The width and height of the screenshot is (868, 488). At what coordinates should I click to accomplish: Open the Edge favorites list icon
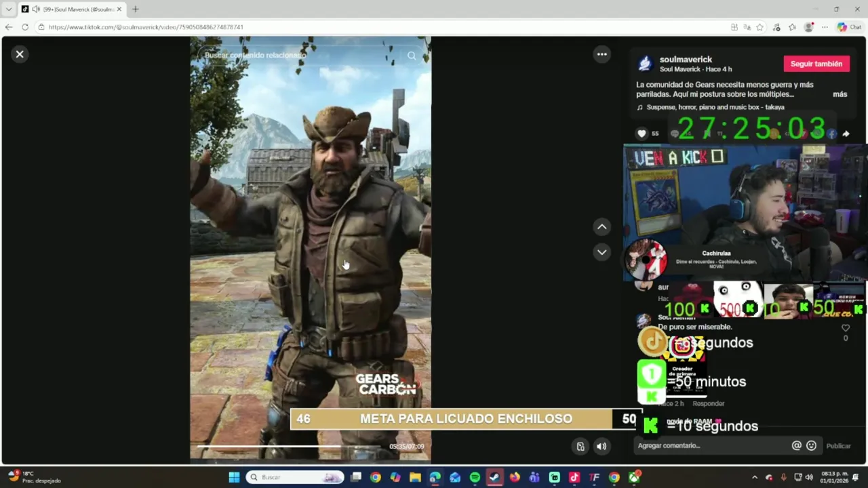pyautogui.click(x=792, y=27)
